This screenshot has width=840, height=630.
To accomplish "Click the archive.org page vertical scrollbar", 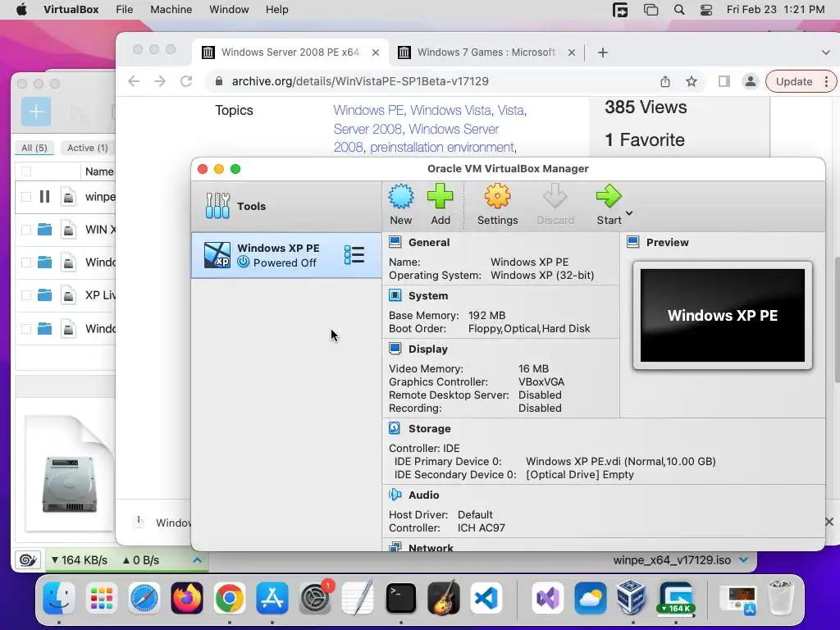I will click(x=836, y=319).
